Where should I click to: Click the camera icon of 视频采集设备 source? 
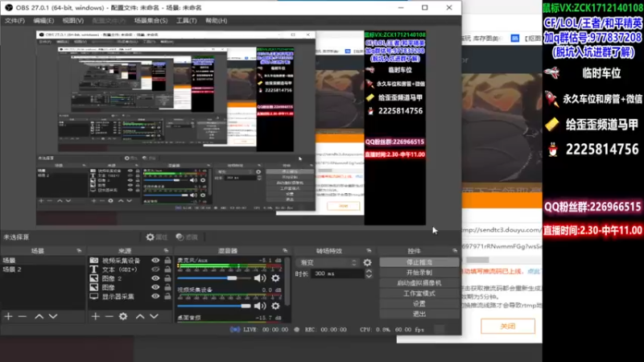pyautogui.click(x=94, y=260)
